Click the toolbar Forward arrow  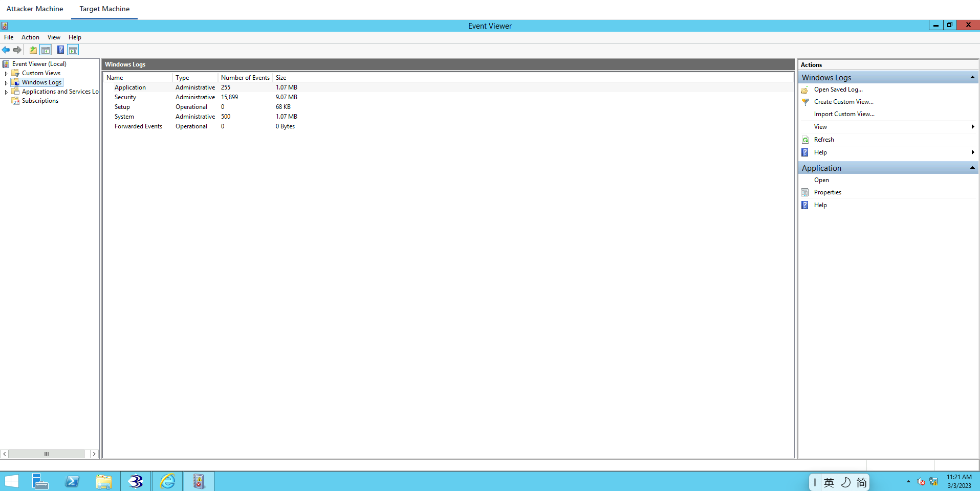(x=17, y=50)
